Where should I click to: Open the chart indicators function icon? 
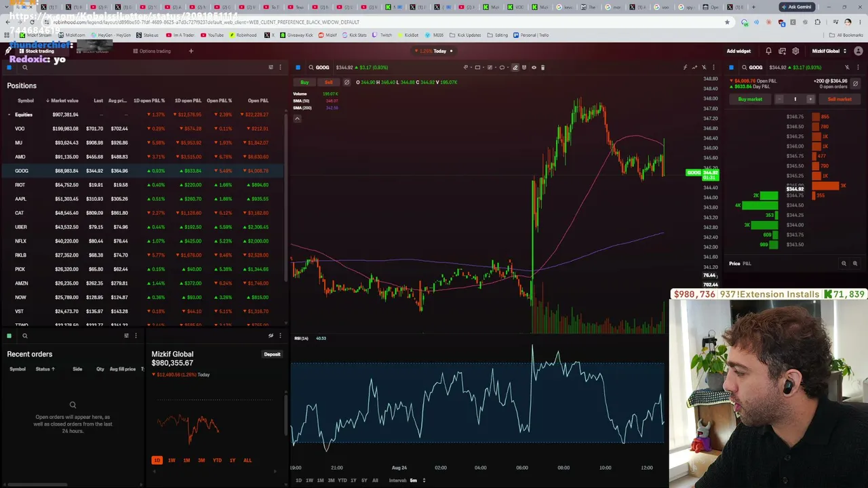tap(685, 67)
